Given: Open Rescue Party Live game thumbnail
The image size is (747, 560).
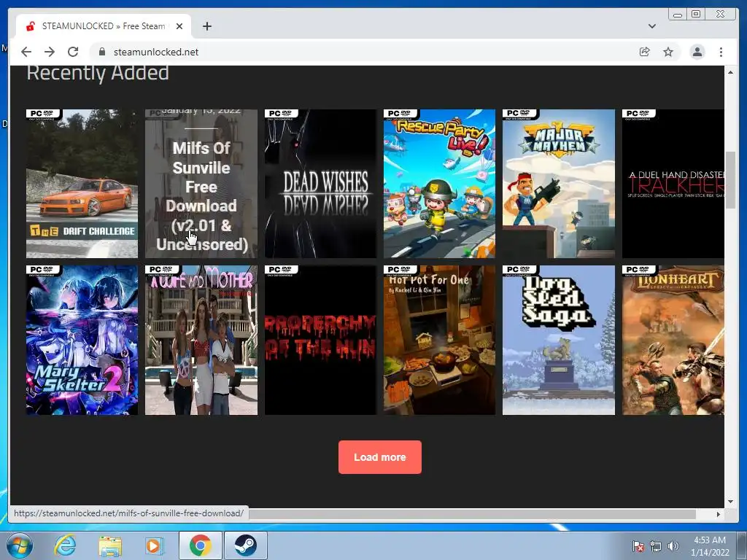Looking at the screenshot, I should [x=439, y=184].
